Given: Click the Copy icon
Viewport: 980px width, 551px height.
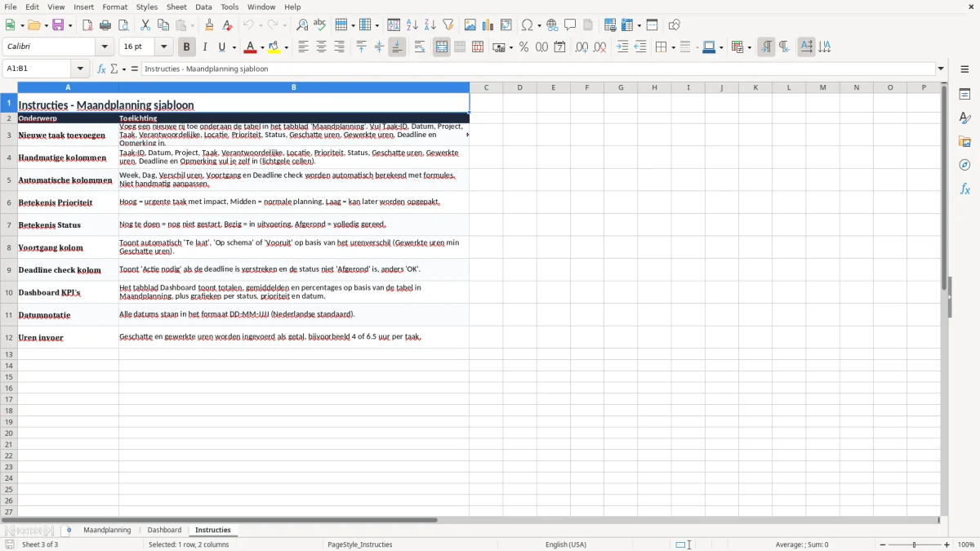Looking at the screenshot, I should 163,25.
